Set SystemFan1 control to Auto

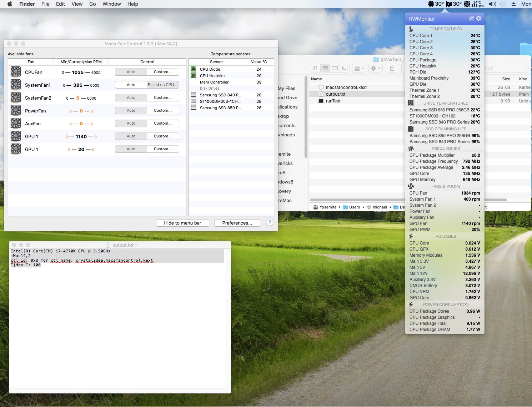point(131,85)
